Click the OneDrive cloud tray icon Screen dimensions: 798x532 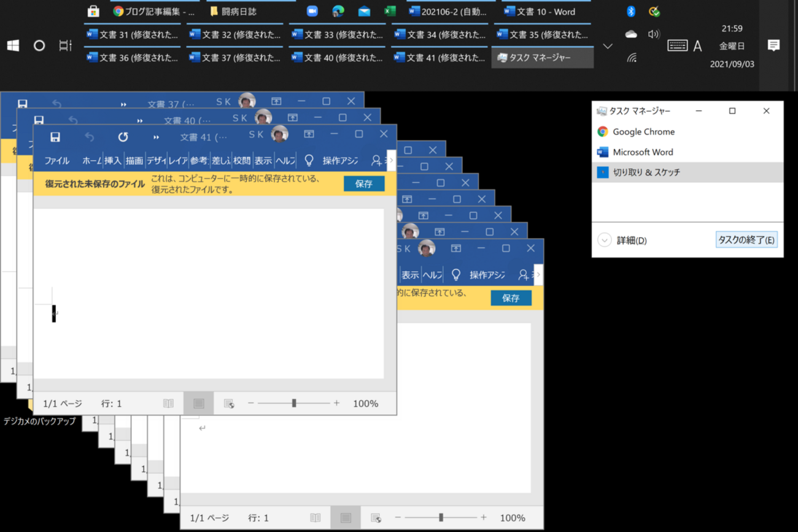pos(631,34)
